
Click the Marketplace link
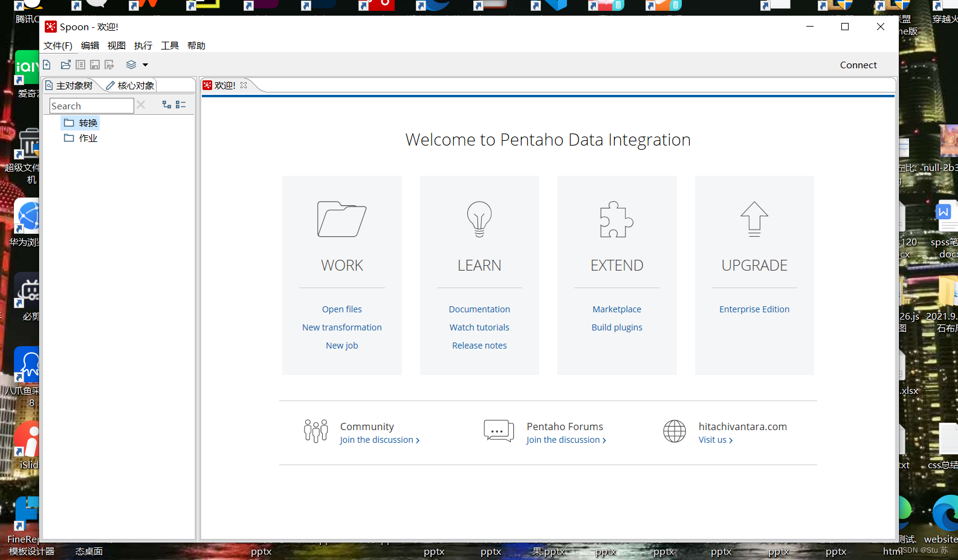(617, 309)
